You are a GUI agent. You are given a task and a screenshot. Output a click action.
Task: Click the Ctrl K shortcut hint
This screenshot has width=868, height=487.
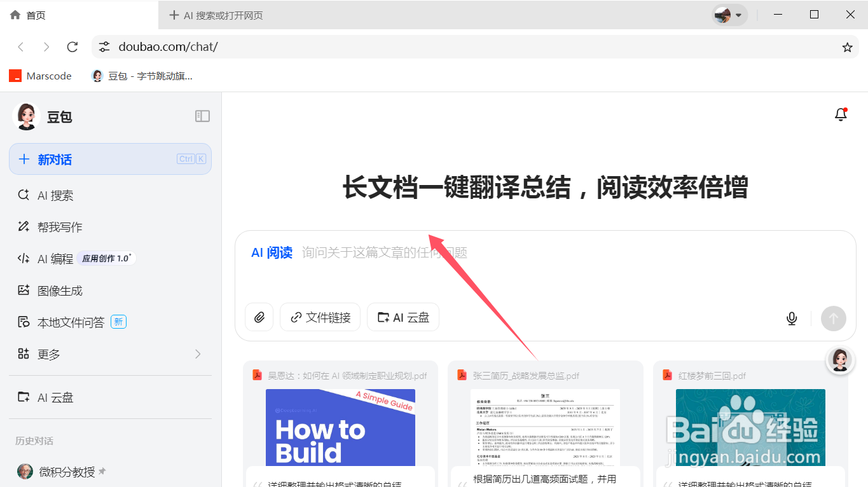tap(191, 159)
